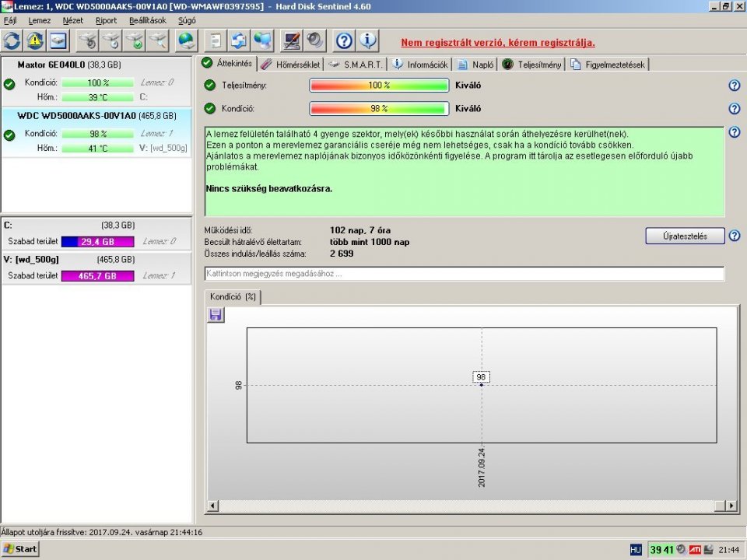The height and width of the screenshot is (560, 747).
Task: Click the disk drive view toolbar icon
Action: coord(58,41)
